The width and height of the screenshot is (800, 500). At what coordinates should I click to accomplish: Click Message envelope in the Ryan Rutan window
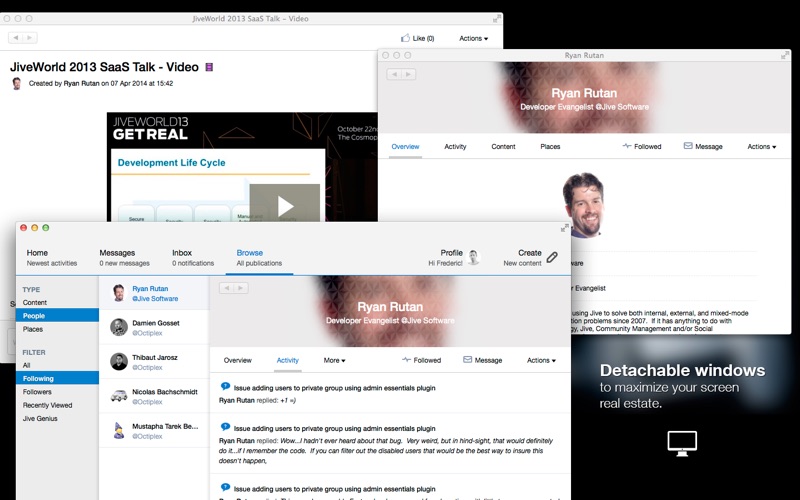click(688, 146)
